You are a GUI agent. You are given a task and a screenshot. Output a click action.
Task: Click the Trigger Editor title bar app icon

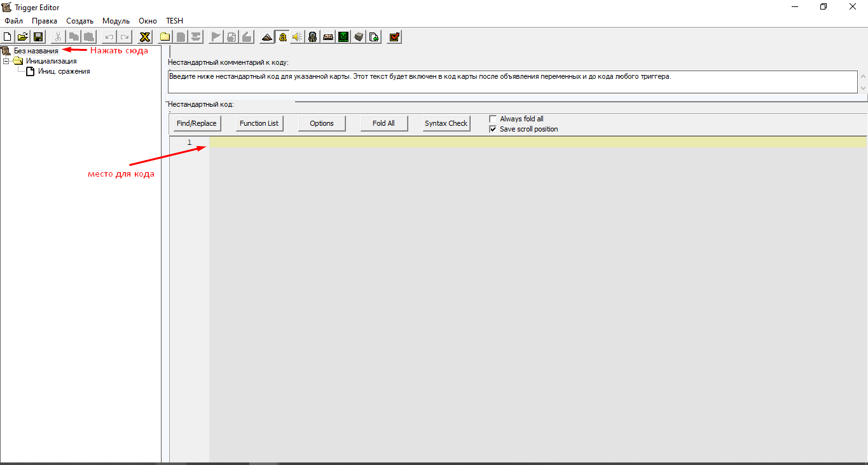click(x=7, y=7)
